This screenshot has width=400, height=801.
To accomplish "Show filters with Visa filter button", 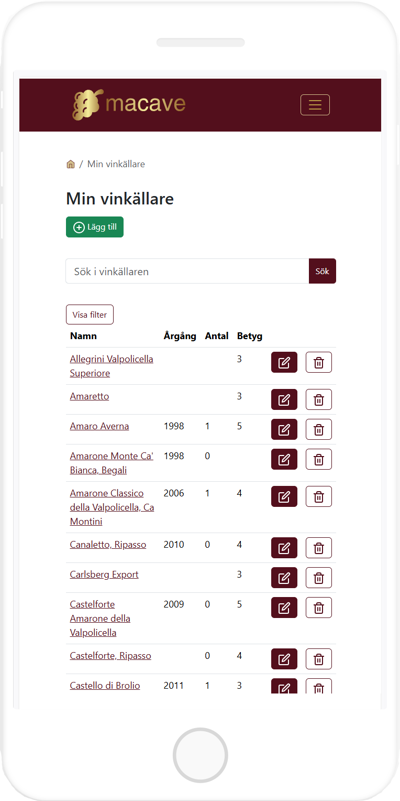I will point(90,315).
